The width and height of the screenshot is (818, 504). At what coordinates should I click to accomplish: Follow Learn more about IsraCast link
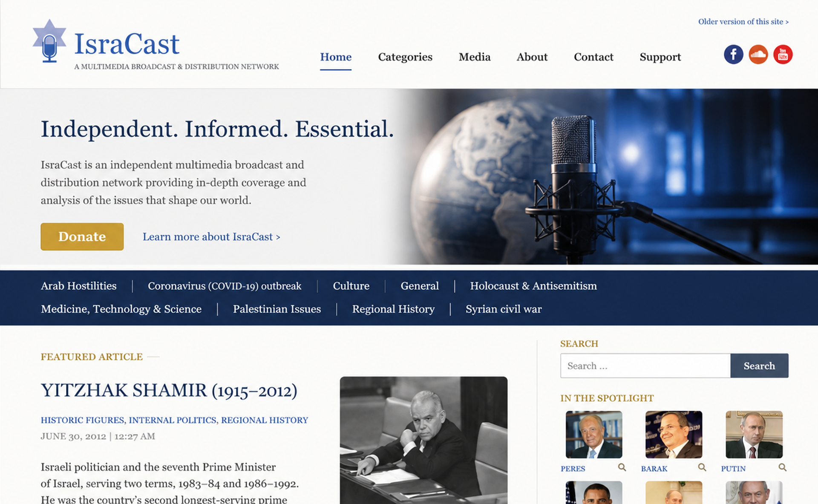[x=211, y=237]
